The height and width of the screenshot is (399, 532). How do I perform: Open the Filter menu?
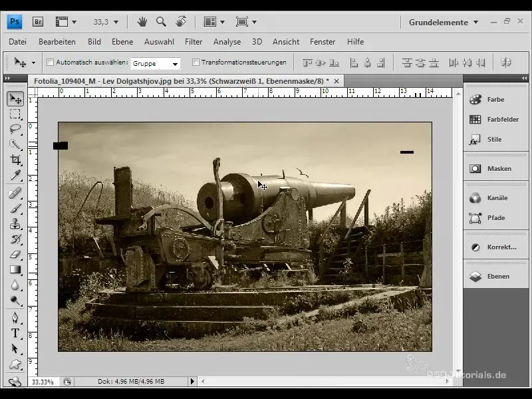194,42
